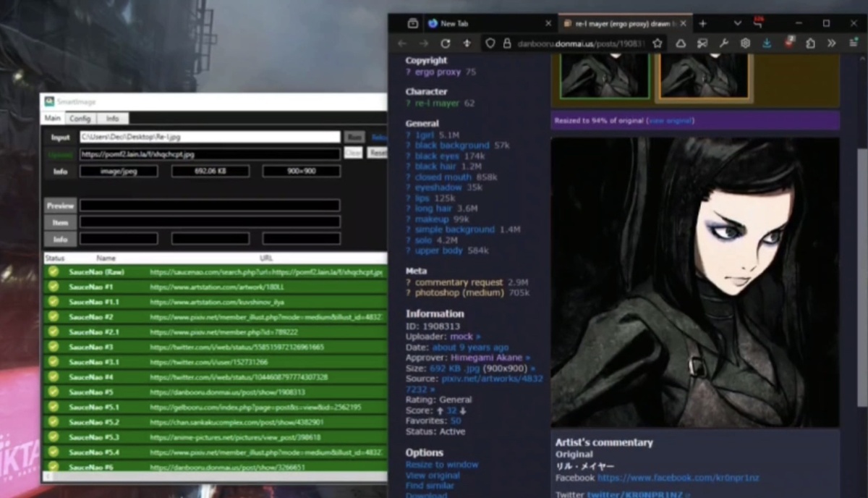Click the Input file path field
The width and height of the screenshot is (868, 498).
210,137
